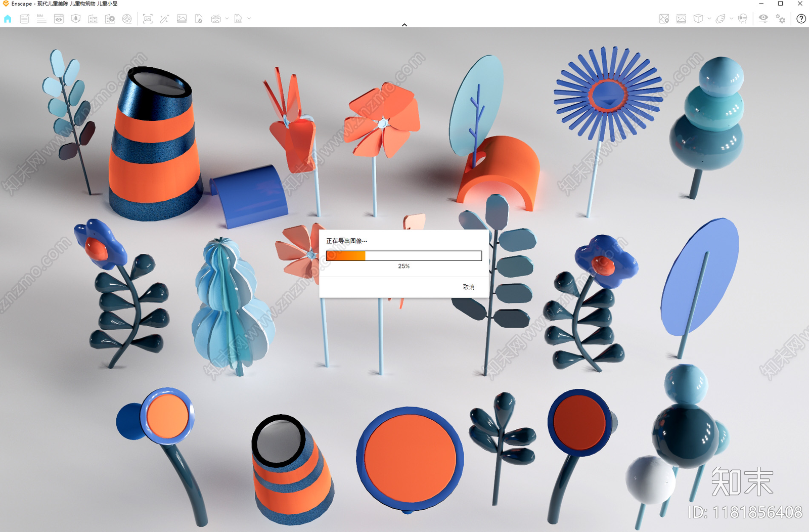
Task: Open the Video Editor film reel icon
Action: click(127, 19)
